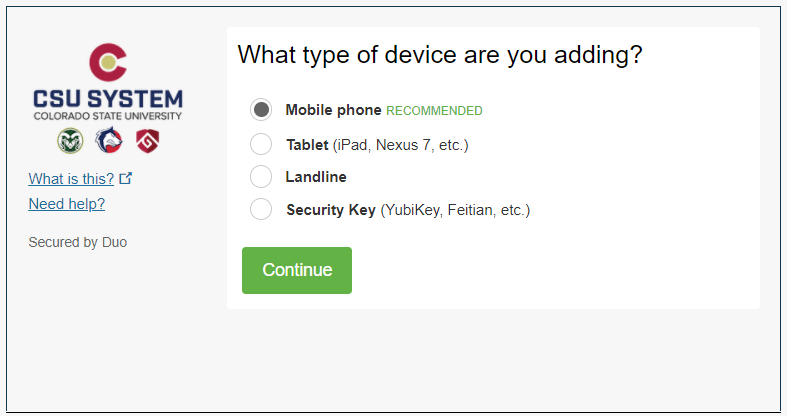Click the green ram head campus icon

(x=70, y=141)
